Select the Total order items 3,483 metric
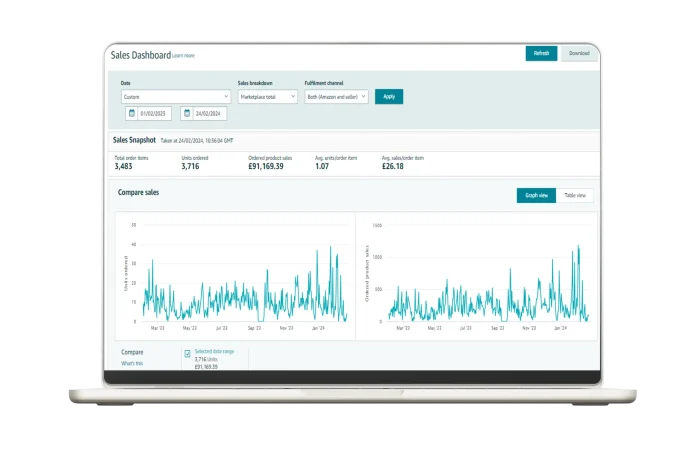The width and height of the screenshot is (700, 450). (x=130, y=166)
